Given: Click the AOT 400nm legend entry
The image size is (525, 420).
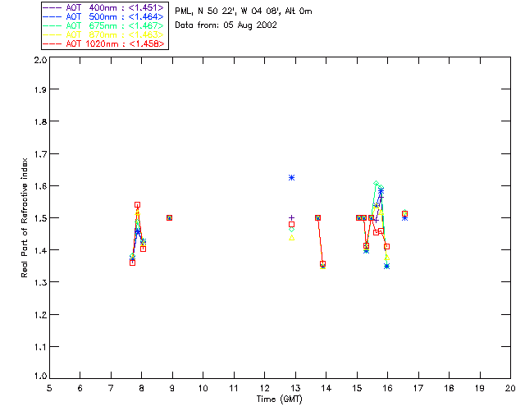Looking at the screenshot, I should (x=103, y=7).
